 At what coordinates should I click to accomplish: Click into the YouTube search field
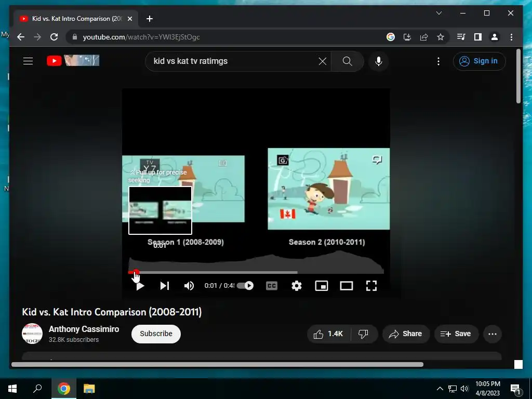coord(234,61)
